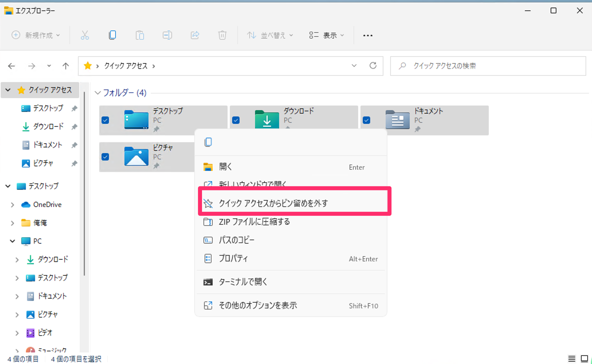This screenshot has height=364, width=592.
Task: Click the Explorer title bar folder icon
Action: click(x=8, y=11)
